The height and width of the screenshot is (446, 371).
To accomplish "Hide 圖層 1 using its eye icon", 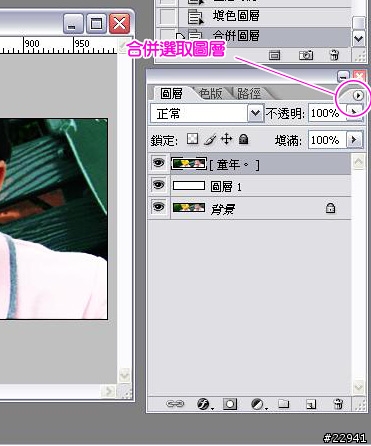I will tap(158, 185).
